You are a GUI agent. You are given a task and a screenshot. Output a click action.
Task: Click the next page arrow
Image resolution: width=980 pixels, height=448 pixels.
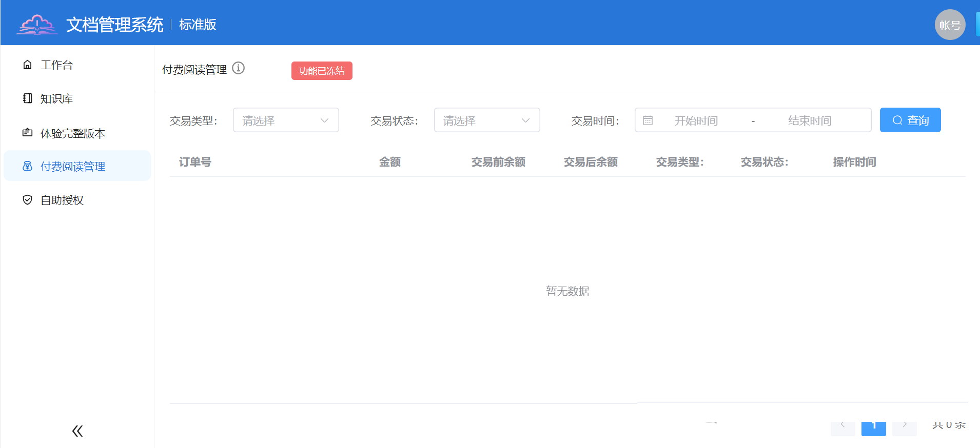pos(904,426)
